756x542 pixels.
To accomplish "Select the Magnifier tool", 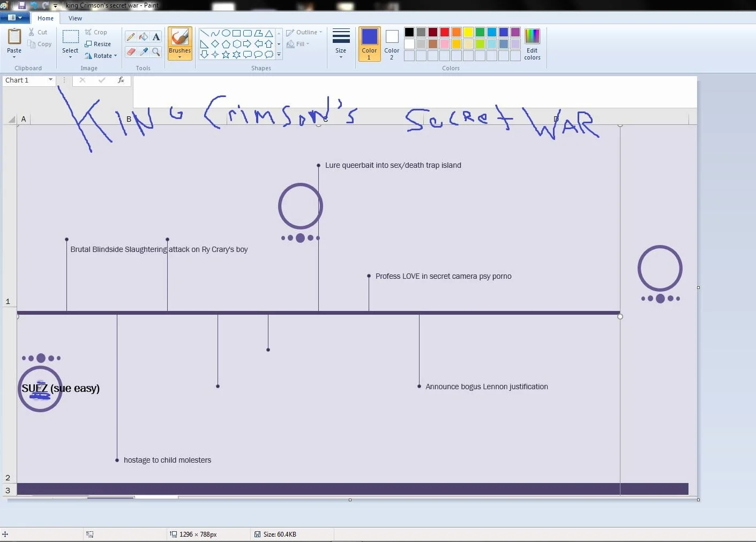I will coord(156,52).
